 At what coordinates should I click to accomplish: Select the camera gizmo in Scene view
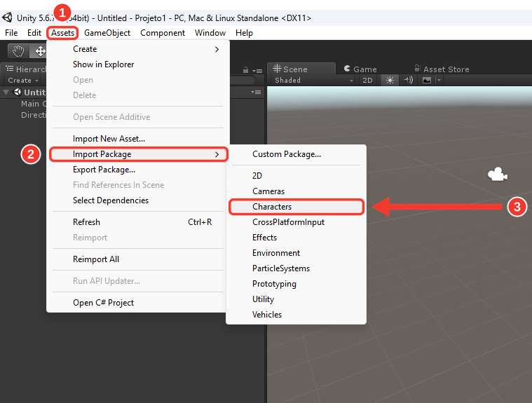[498, 175]
